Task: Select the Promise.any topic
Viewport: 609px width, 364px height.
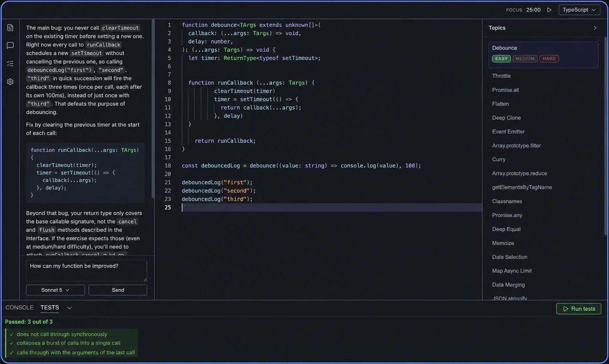Action: (507, 215)
